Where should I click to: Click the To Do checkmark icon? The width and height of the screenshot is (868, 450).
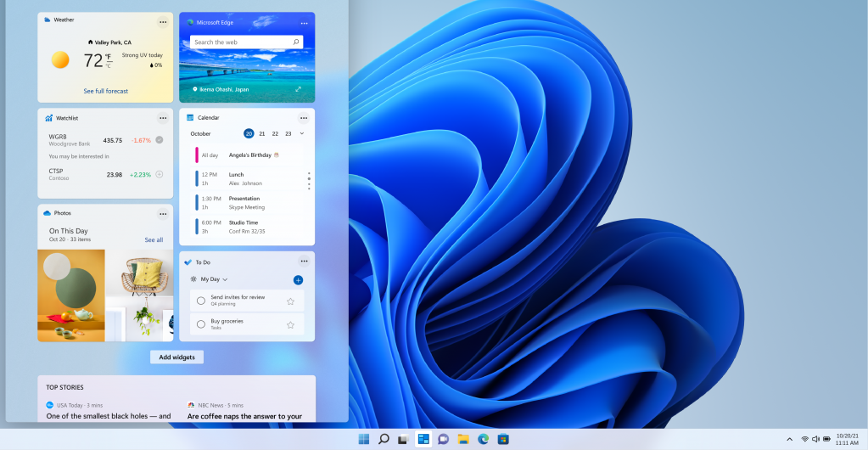click(188, 262)
